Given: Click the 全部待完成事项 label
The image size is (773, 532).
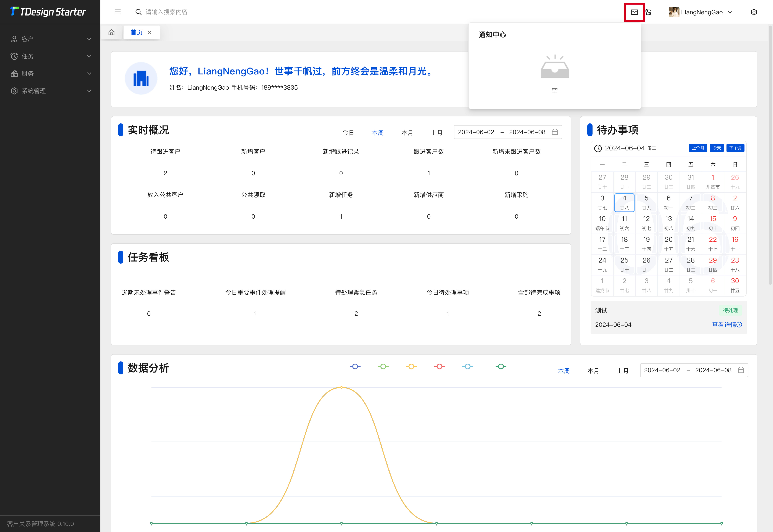Looking at the screenshot, I should pyautogui.click(x=539, y=292).
